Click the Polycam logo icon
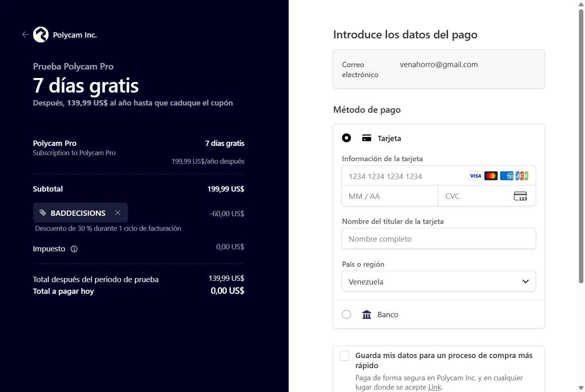The height and width of the screenshot is (392, 585). 40,35
